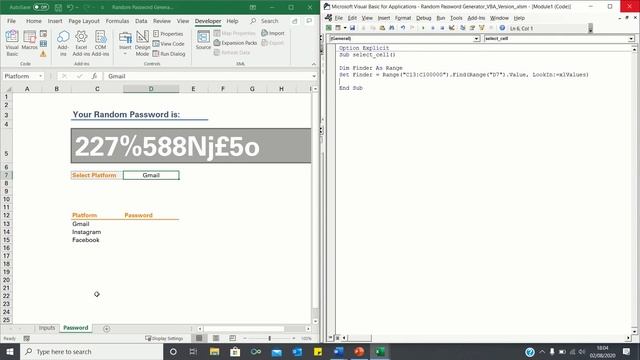Click Import in the XML group

[273, 33]
